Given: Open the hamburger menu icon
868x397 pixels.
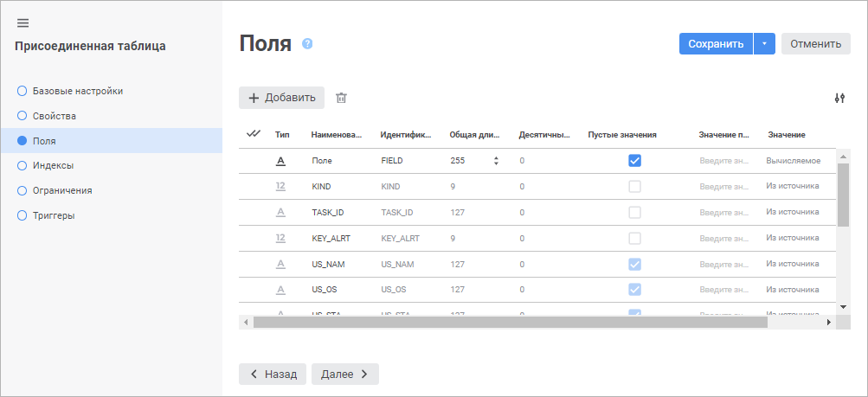Looking at the screenshot, I should click(x=23, y=22).
